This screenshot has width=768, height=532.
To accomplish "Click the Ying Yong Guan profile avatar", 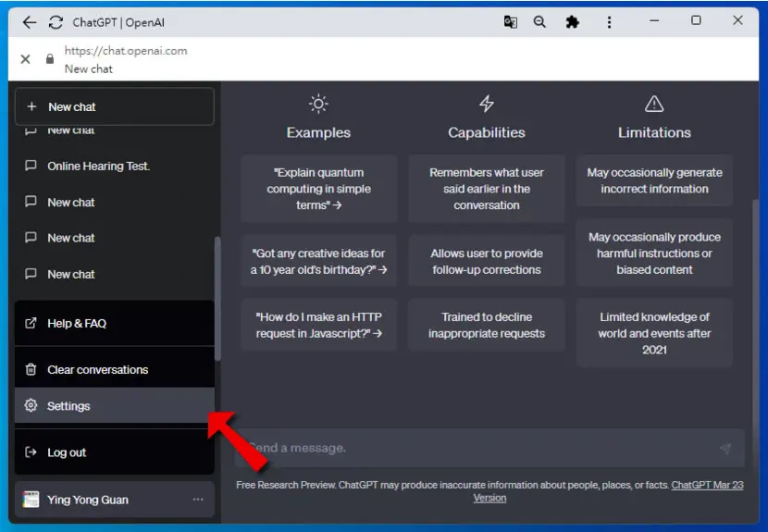I will 31,500.
